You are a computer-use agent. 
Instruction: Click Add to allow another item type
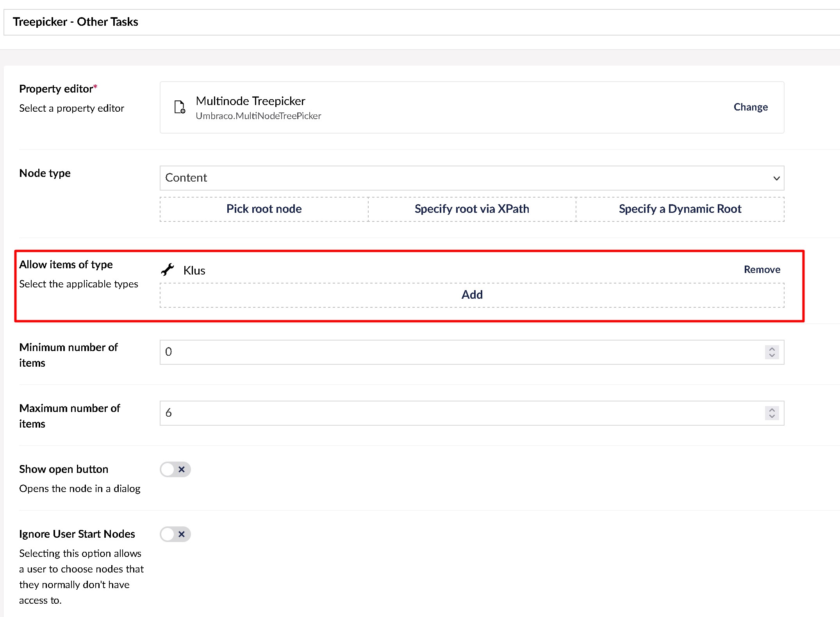click(472, 294)
